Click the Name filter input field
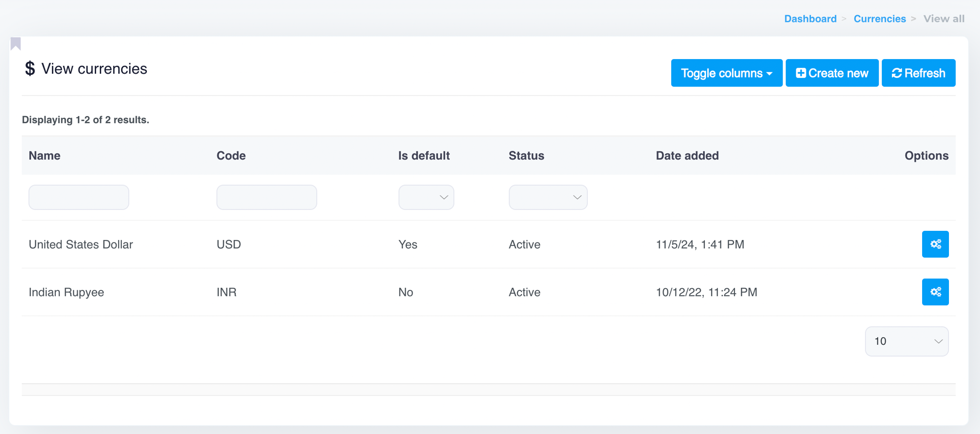Viewport: 980px width, 434px height. point(79,197)
